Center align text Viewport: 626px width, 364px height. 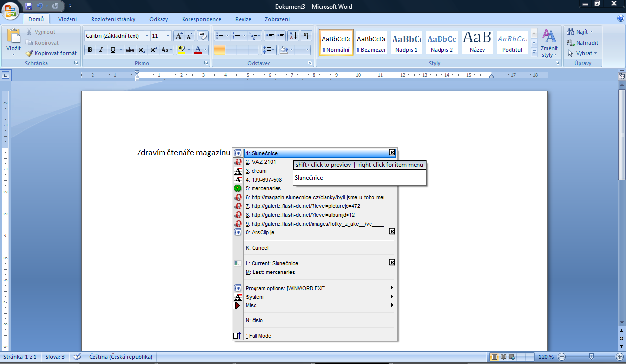(231, 50)
